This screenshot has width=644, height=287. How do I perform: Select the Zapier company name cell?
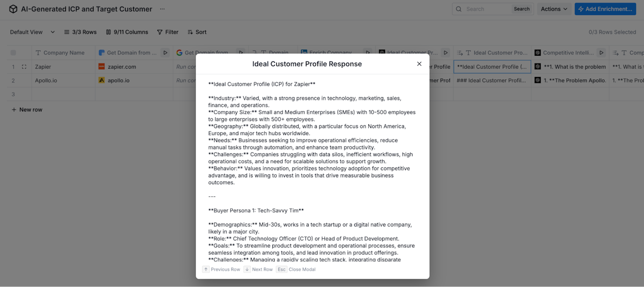63,67
